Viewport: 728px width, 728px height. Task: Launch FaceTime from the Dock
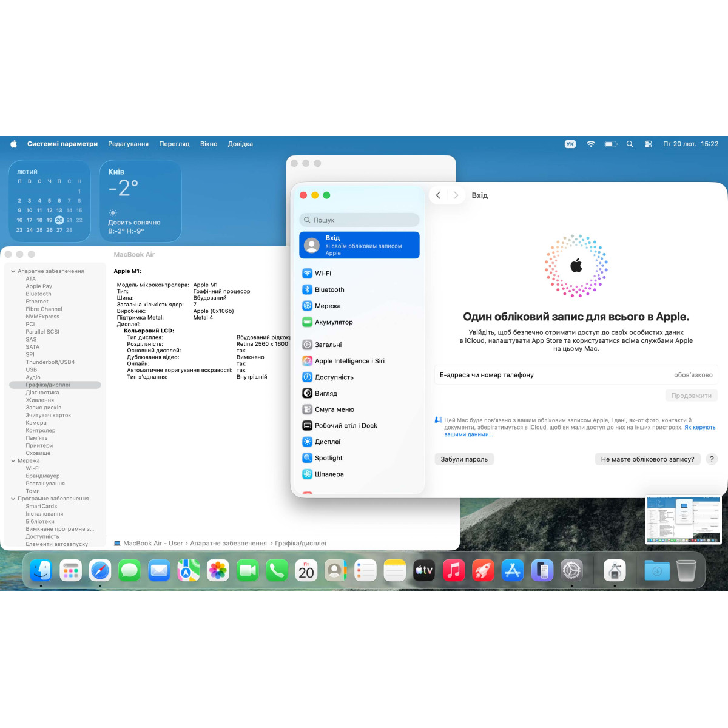(248, 570)
